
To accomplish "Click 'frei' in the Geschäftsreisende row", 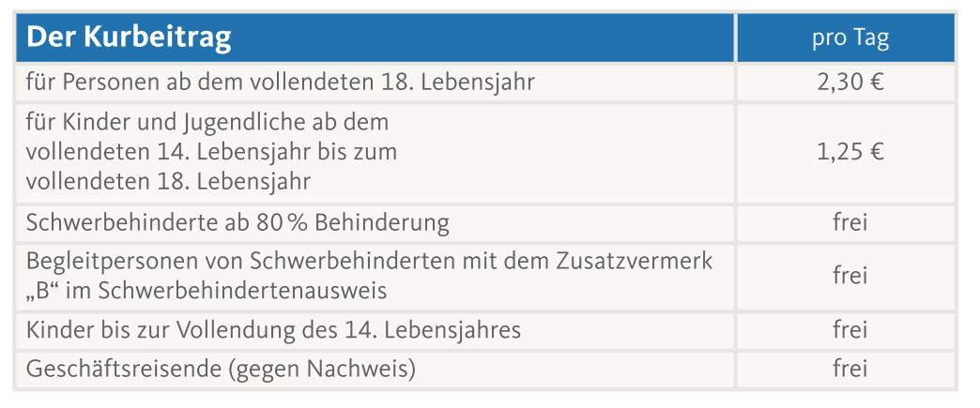I will point(849,369).
